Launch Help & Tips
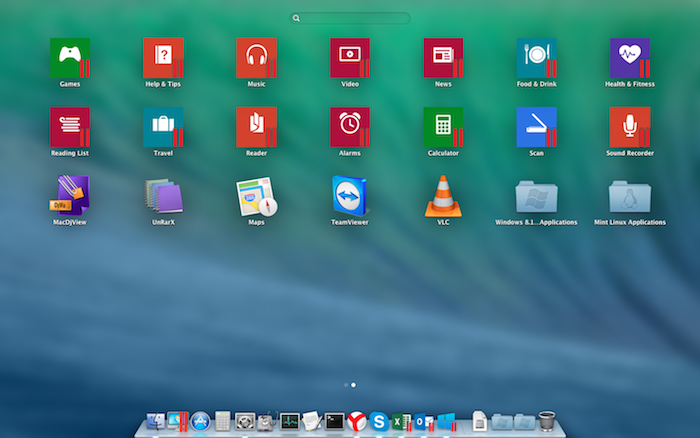The width and height of the screenshot is (700, 438). (163, 58)
